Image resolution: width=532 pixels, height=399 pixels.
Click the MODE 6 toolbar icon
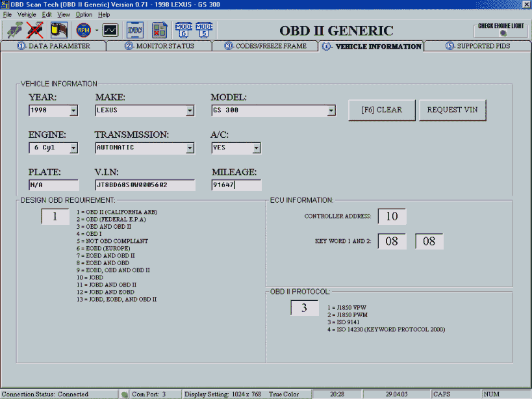point(184,30)
